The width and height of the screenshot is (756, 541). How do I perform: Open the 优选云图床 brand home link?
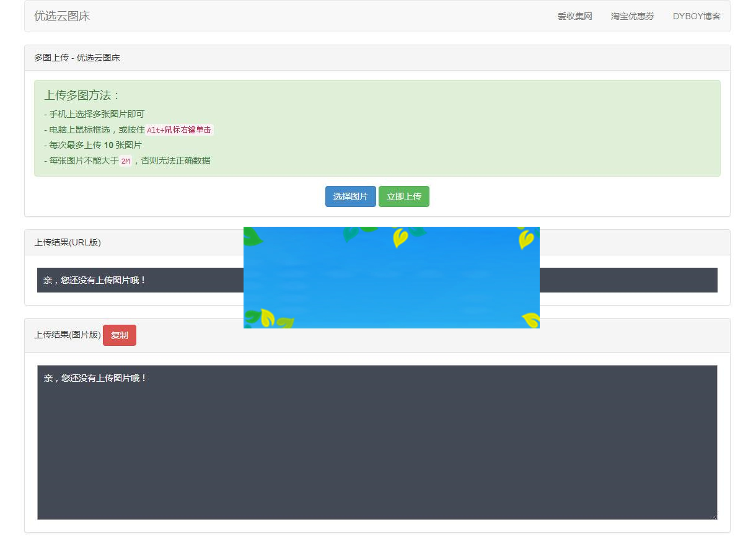pos(62,16)
